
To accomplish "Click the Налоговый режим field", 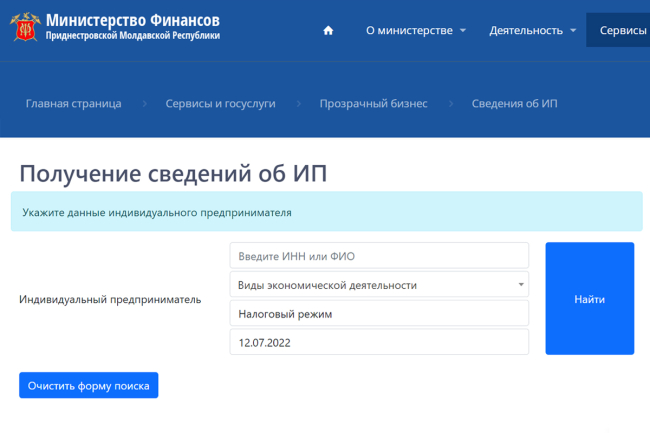I will tap(379, 314).
